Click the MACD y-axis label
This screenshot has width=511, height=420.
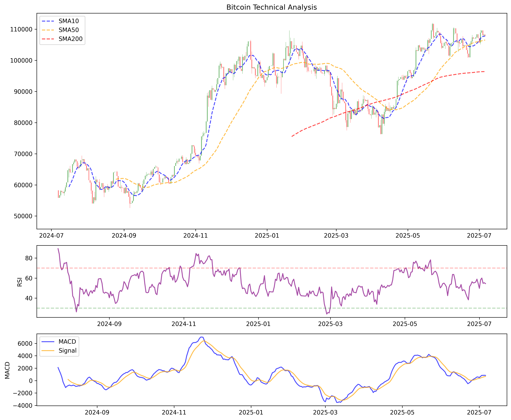click(8, 370)
